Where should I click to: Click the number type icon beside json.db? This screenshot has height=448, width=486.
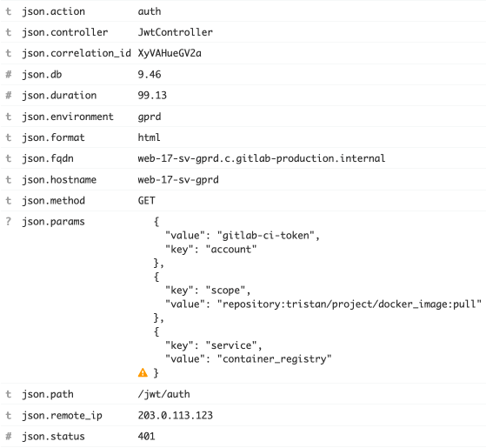(x=9, y=75)
